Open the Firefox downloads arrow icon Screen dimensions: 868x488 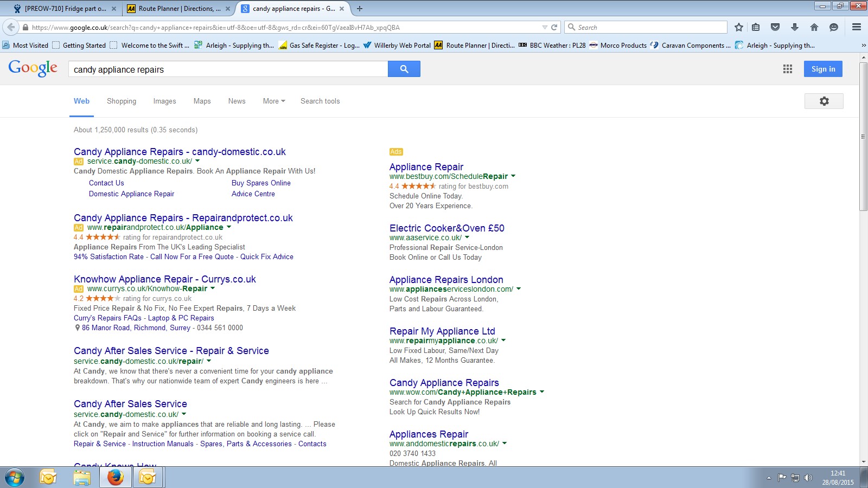795,27
